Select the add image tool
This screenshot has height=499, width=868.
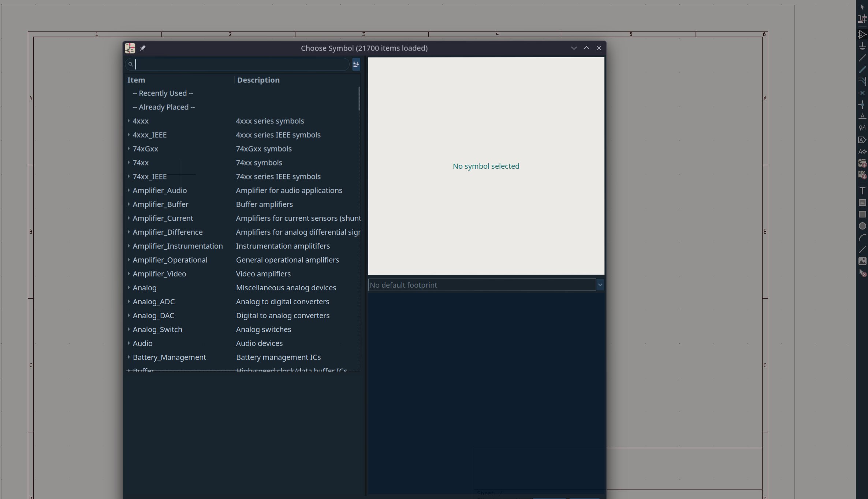[862, 261]
